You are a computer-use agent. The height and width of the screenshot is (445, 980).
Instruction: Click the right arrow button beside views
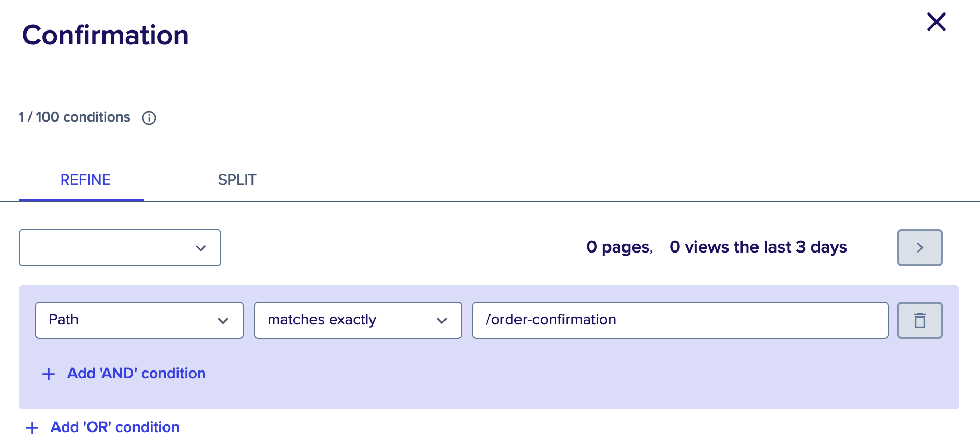pos(919,248)
